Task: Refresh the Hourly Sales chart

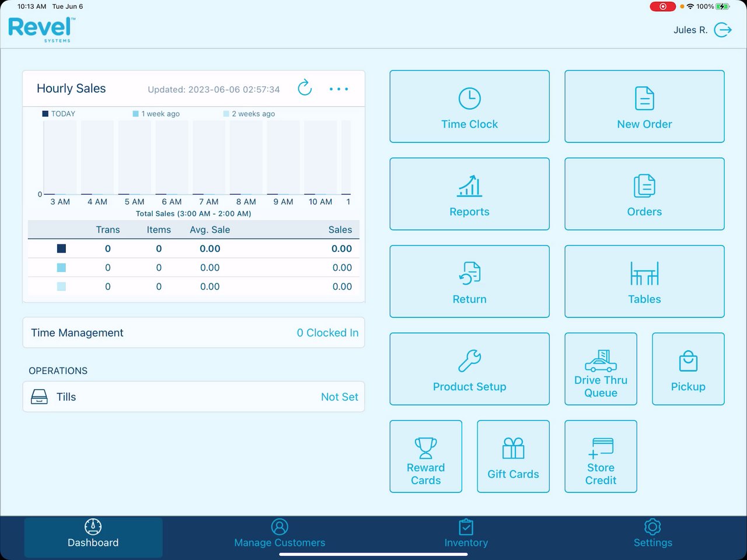Action: pos(305,88)
